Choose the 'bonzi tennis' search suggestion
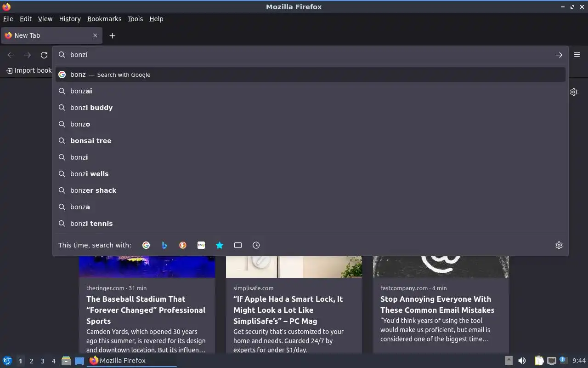Image resolution: width=588 pixels, height=368 pixels. (x=311, y=224)
